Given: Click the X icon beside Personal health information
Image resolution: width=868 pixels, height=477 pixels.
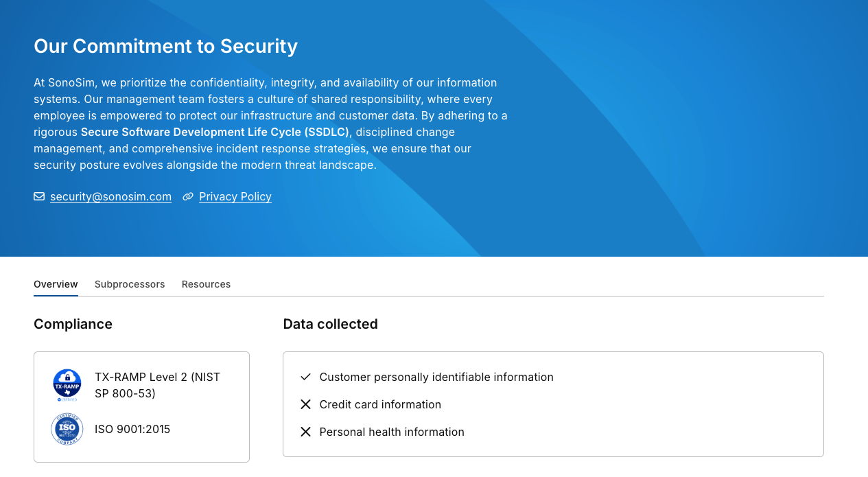Looking at the screenshot, I should [x=306, y=432].
